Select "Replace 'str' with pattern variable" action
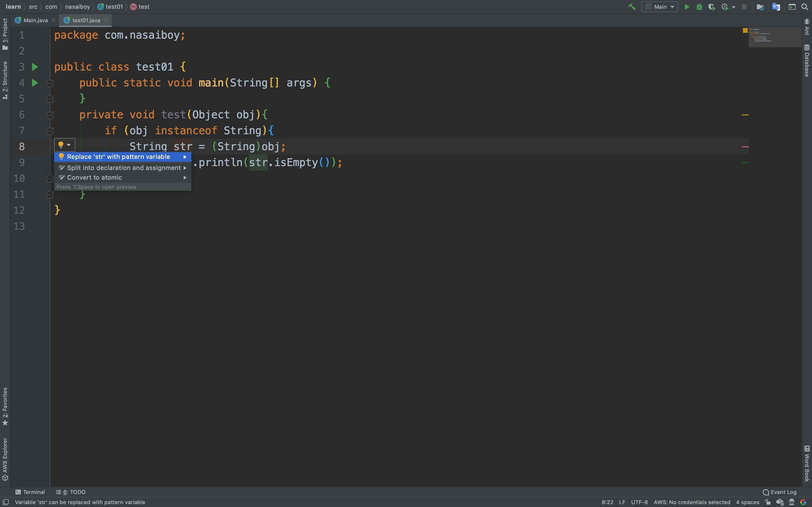This screenshot has width=812, height=507. coord(118,157)
